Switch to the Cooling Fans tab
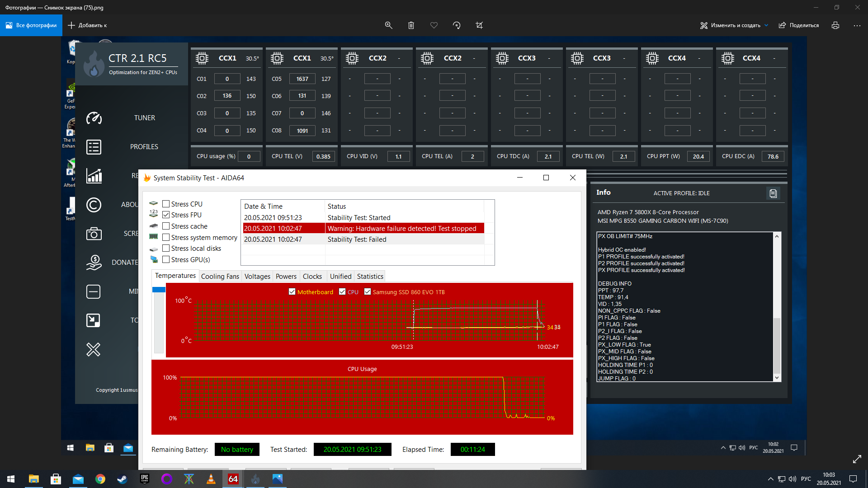 220,277
